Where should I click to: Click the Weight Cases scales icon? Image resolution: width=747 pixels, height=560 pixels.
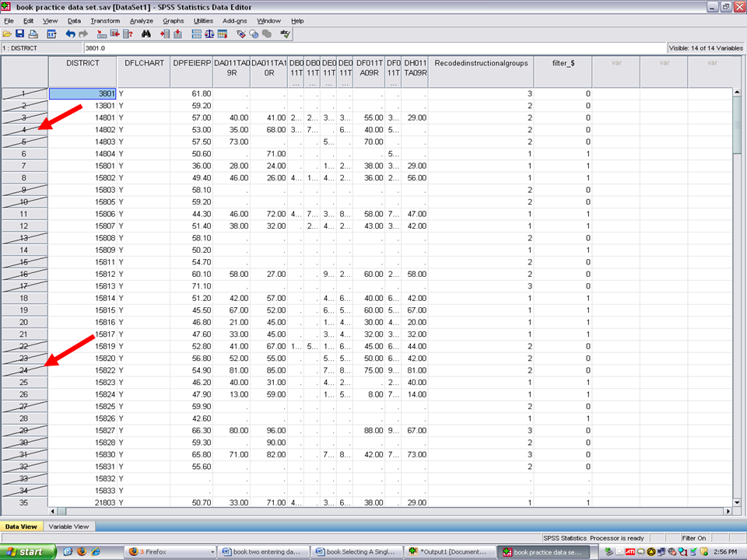(209, 34)
